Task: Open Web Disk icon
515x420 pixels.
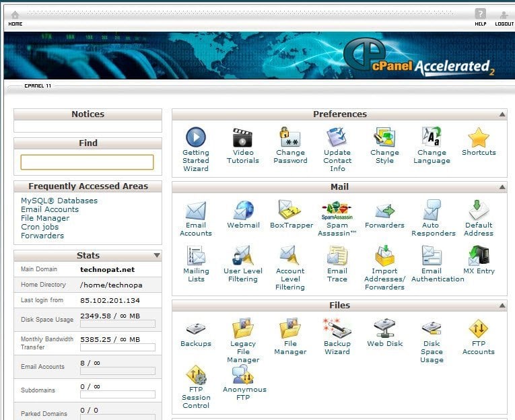Action: point(384,328)
